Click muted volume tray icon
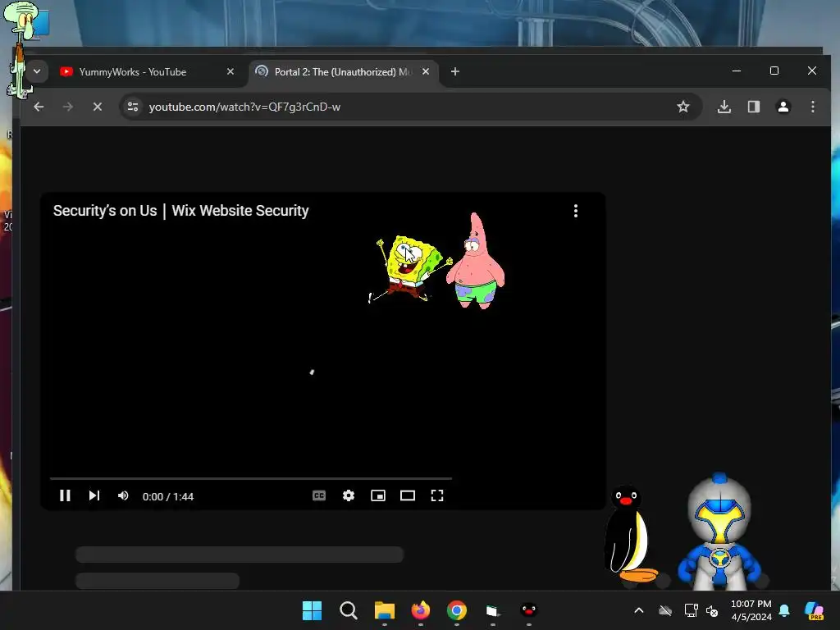 [712, 610]
